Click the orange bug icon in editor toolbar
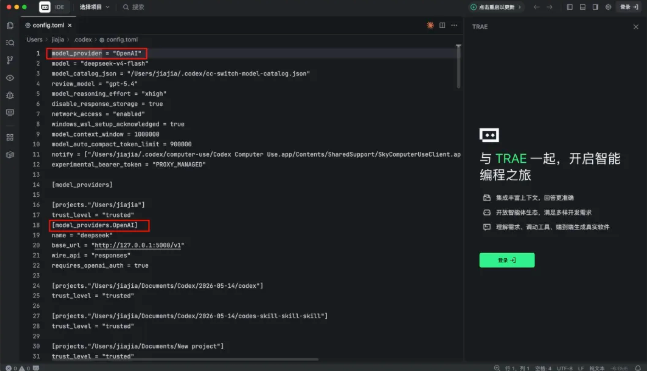 (430, 25)
